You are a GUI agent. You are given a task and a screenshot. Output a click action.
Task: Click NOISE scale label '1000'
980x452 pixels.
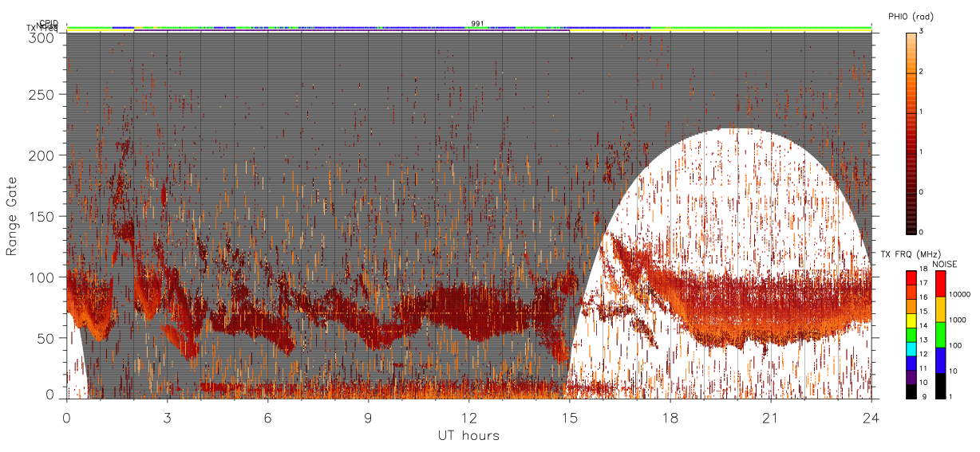[x=956, y=320]
